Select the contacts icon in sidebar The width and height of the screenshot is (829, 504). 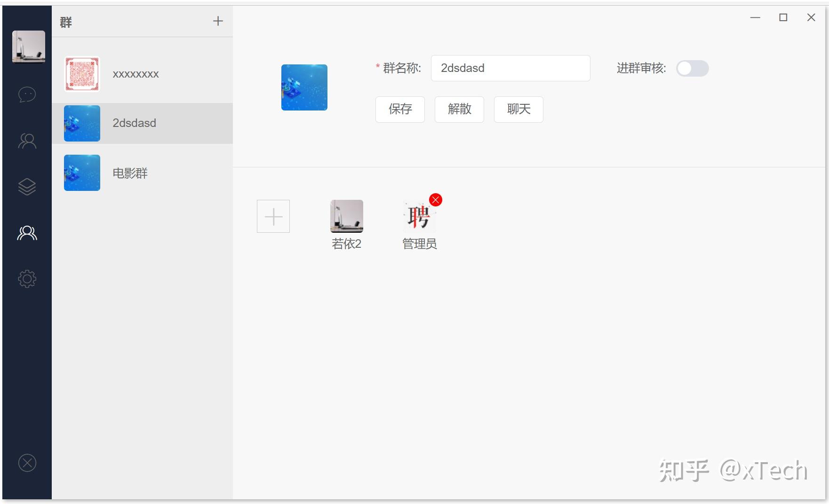click(27, 140)
